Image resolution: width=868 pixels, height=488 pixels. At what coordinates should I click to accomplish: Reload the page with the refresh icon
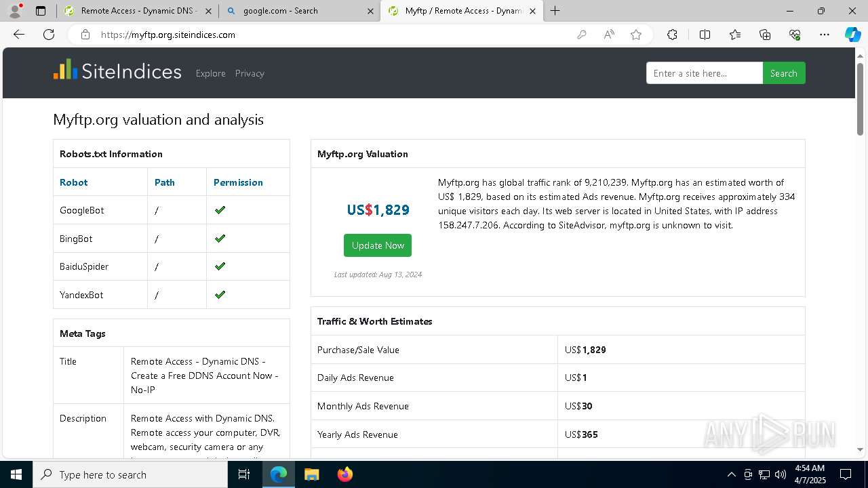49,35
